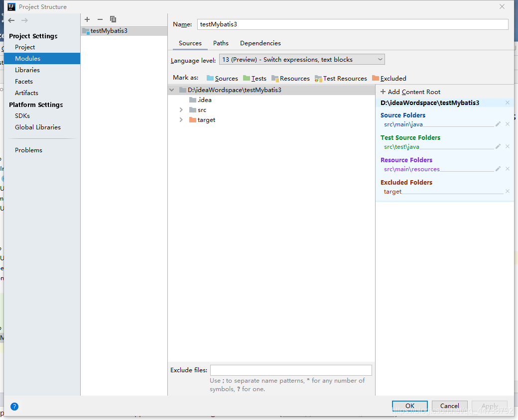Mark folder as Test Resources

341,79
